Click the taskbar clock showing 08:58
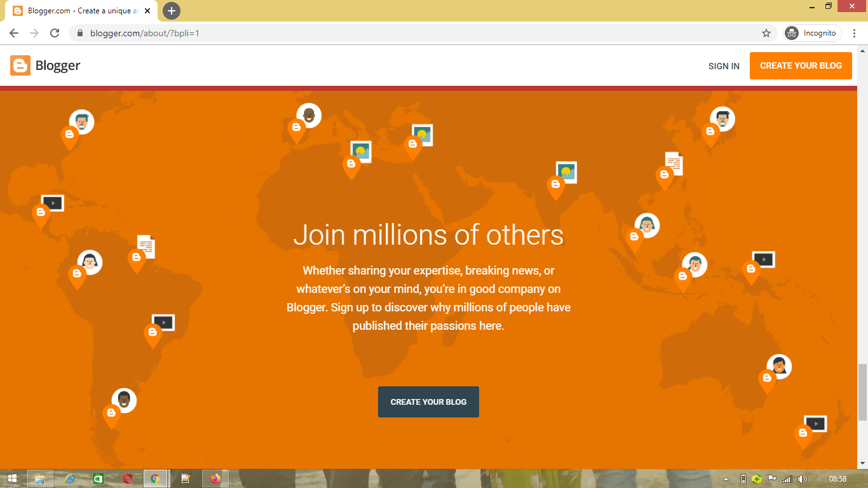This screenshot has width=868, height=488. click(837, 479)
